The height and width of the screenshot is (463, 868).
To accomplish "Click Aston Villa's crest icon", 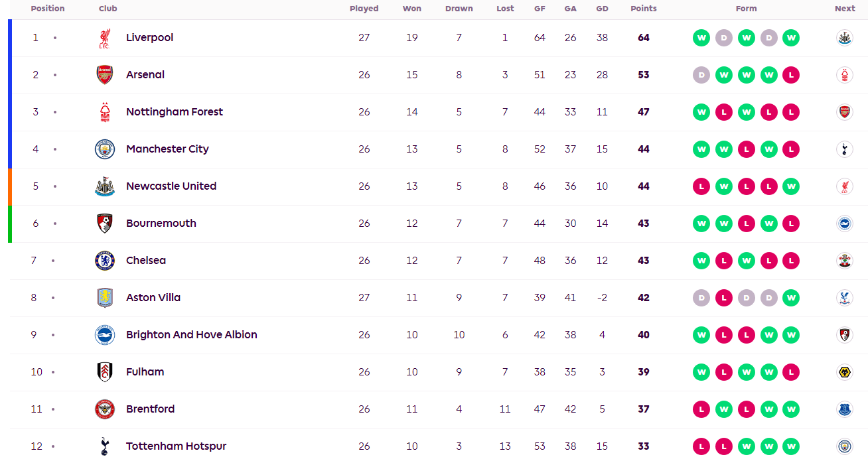I will point(104,298).
